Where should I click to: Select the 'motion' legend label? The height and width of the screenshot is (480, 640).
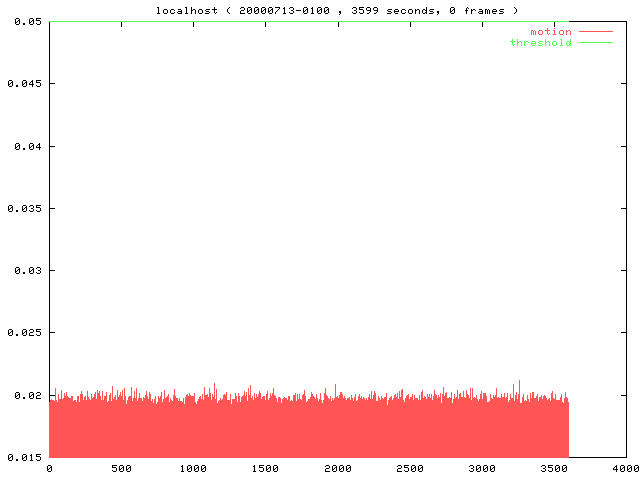click(550, 32)
